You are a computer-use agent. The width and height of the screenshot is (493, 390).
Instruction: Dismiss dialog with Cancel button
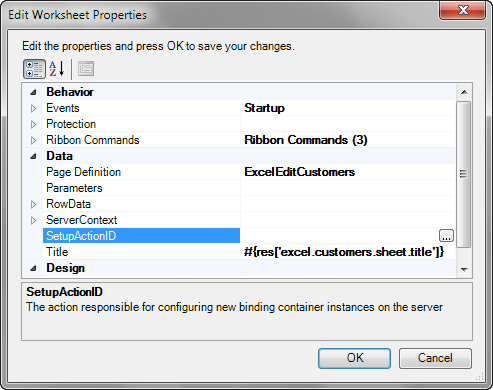tap(435, 358)
